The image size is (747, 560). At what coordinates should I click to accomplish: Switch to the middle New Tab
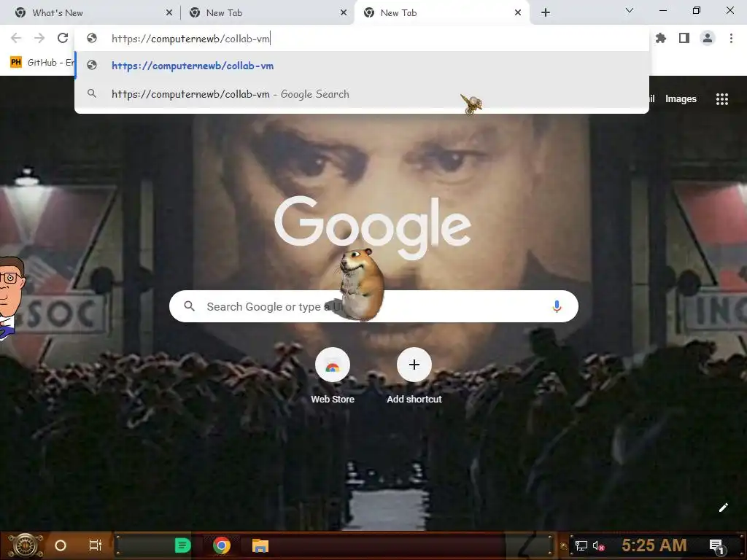click(267, 12)
